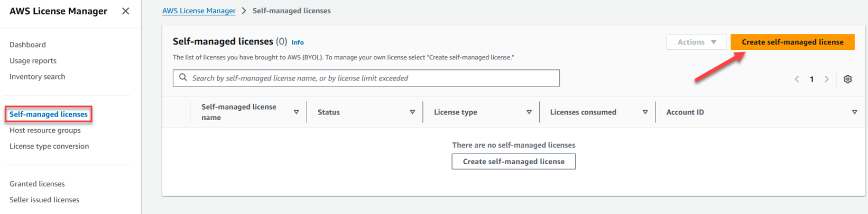Sort by Licenses consumed column arrow
The width and height of the screenshot is (868, 214).
645,112
